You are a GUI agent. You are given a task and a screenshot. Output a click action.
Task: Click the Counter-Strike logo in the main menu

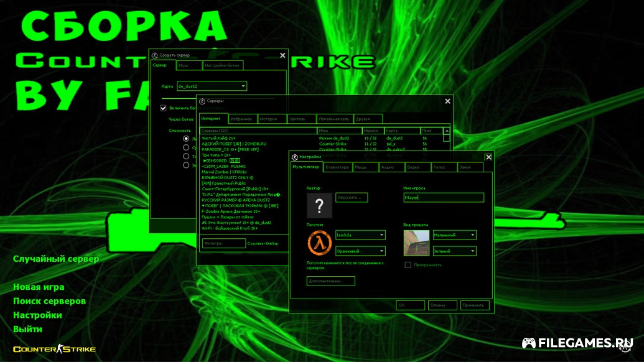point(54,349)
